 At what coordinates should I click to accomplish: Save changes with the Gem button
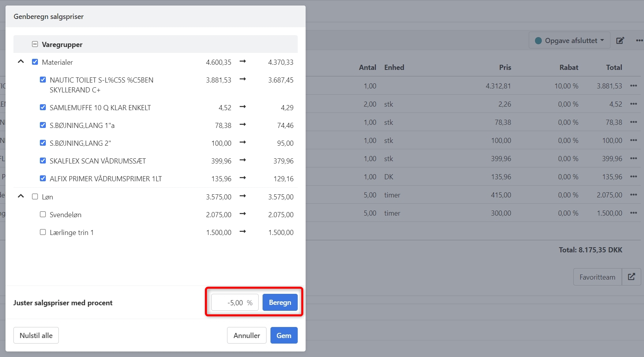pyautogui.click(x=284, y=335)
